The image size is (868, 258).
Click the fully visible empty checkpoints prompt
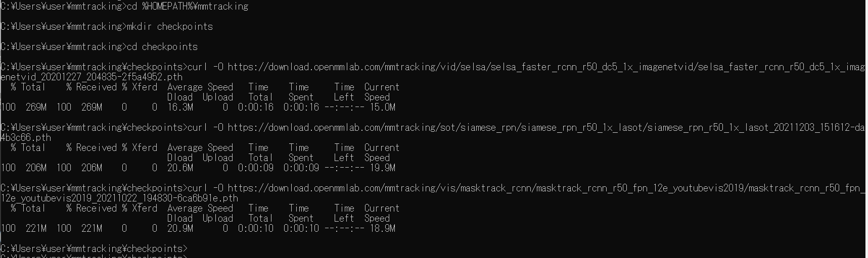94,248
